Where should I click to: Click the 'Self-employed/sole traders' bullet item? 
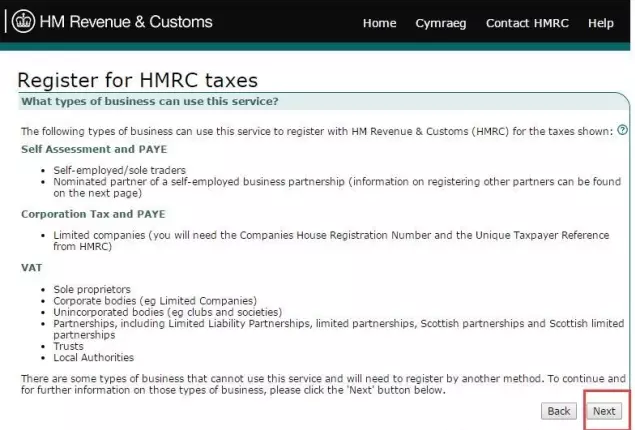[x=119, y=170]
